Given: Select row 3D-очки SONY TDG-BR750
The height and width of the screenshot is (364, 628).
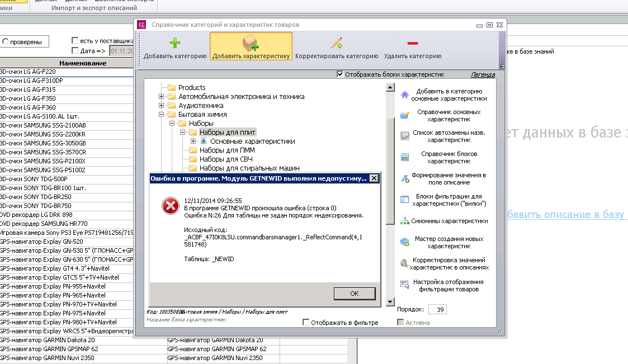Looking at the screenshot, I should (67, 206).
